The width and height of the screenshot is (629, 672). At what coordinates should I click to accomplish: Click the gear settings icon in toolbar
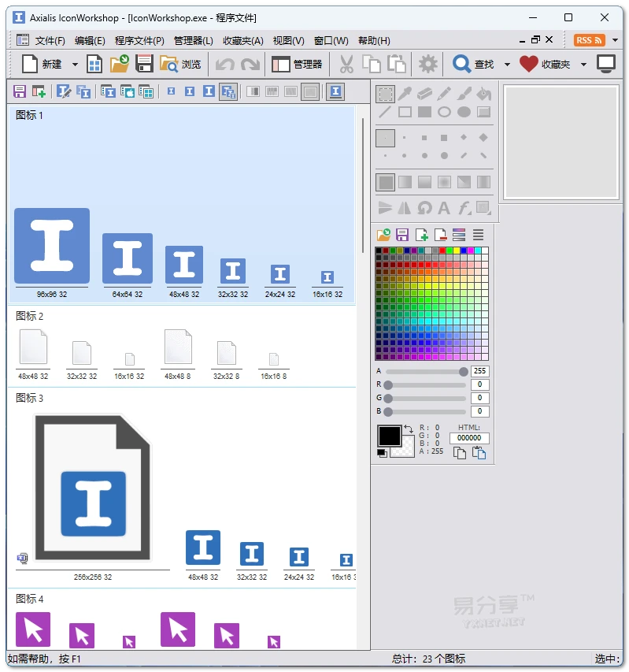click(x=428, y=65)
